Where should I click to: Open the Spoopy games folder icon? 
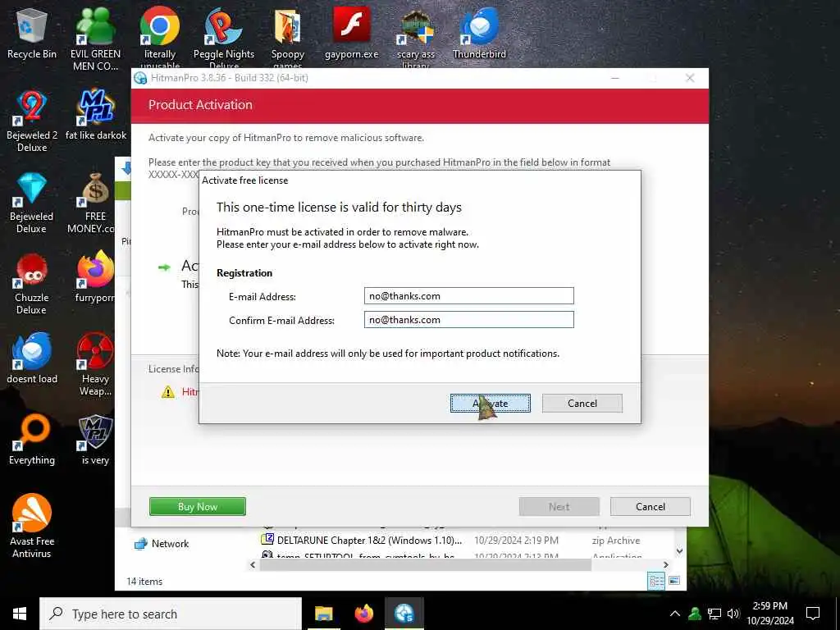click(x=288, y=38)
